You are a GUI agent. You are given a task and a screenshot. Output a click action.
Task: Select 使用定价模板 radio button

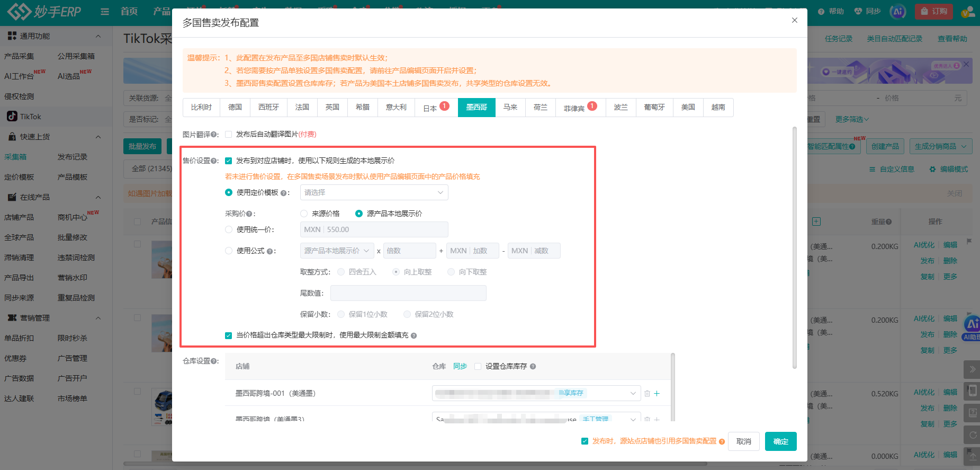pyautogui.click(x=229, y=192)
